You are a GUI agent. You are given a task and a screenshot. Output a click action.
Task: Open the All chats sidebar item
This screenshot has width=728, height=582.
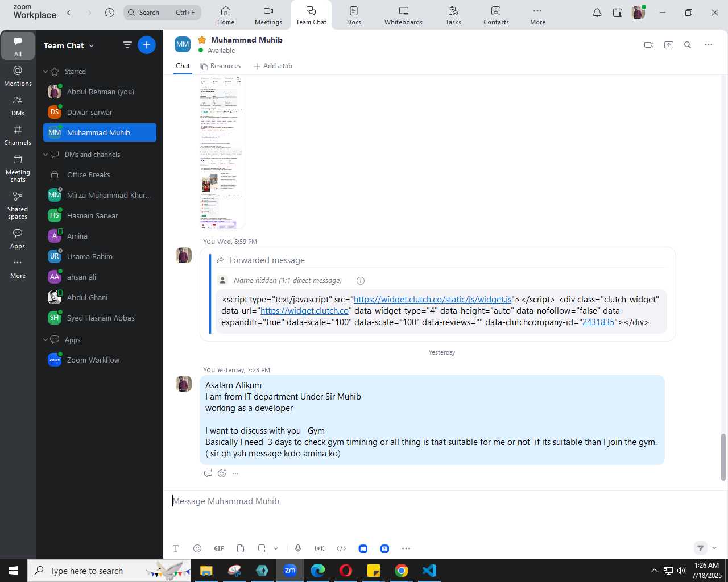tap(18, 46)
